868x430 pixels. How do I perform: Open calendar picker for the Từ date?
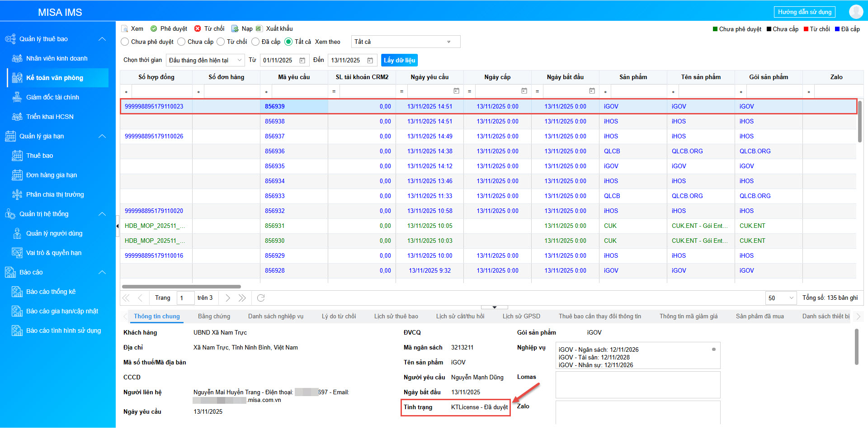tap(302, 61)
